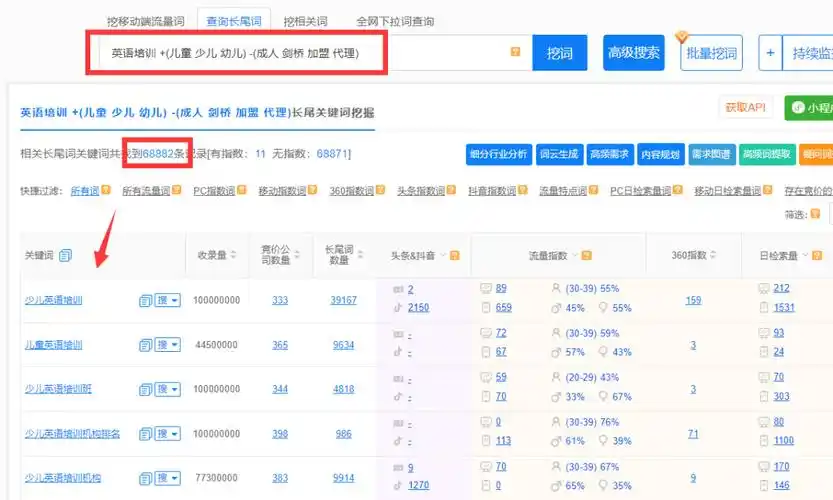Copy keyword 少儿英语培训班 via copy icon
Image resolution: width=833 pixels, height=500 pixels.
click(x=146, y=389)
